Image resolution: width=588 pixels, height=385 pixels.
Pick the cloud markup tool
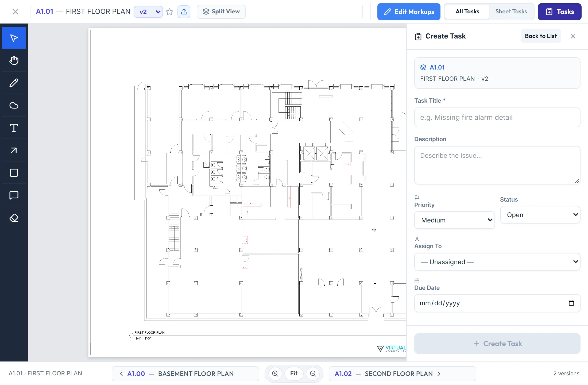point(14,105)
